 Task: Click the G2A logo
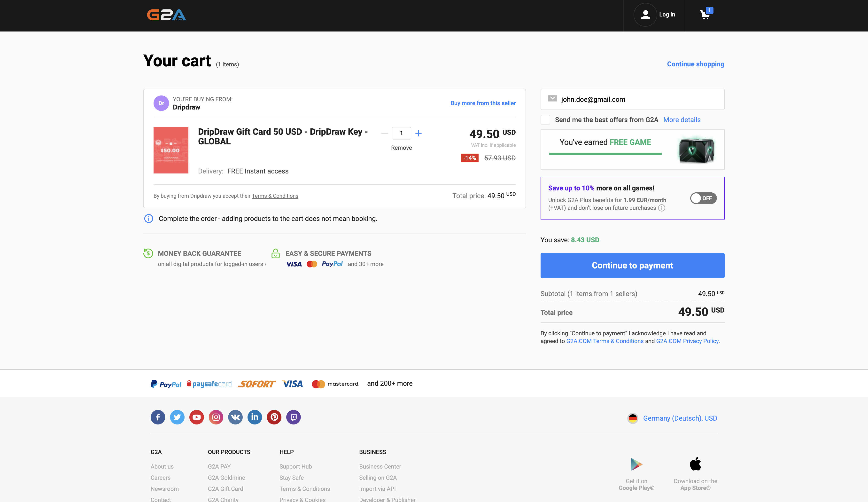click(x=166, y=15)
